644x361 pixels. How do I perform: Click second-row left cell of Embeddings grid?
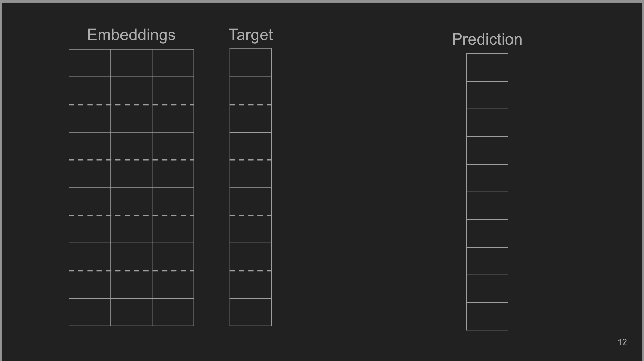point(90,91)
